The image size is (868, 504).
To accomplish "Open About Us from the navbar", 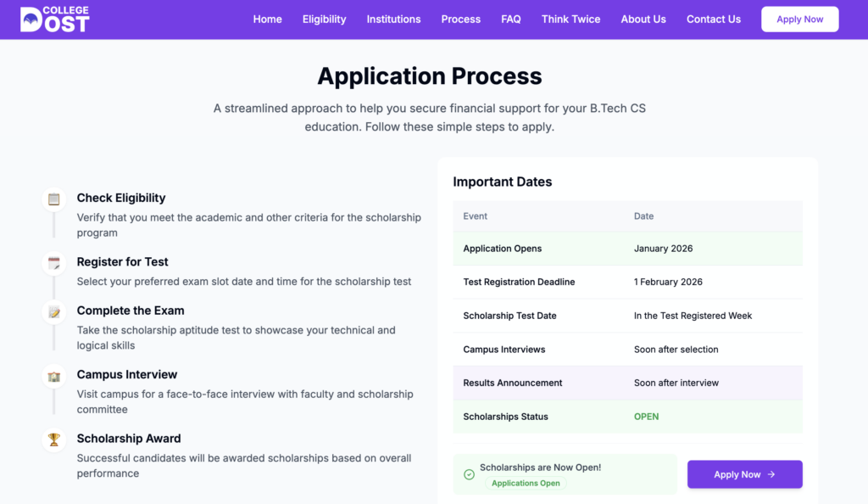I will [643, 20].
